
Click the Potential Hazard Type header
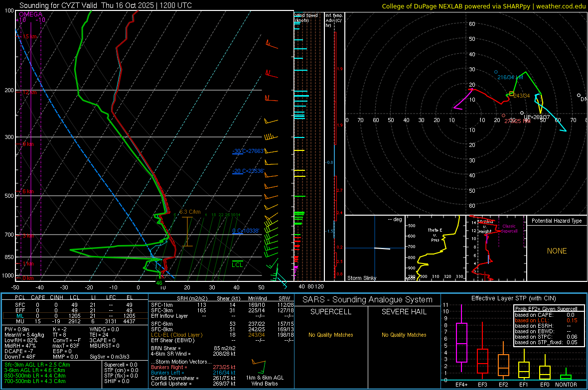pyautogui.click(x=557, y=221)
